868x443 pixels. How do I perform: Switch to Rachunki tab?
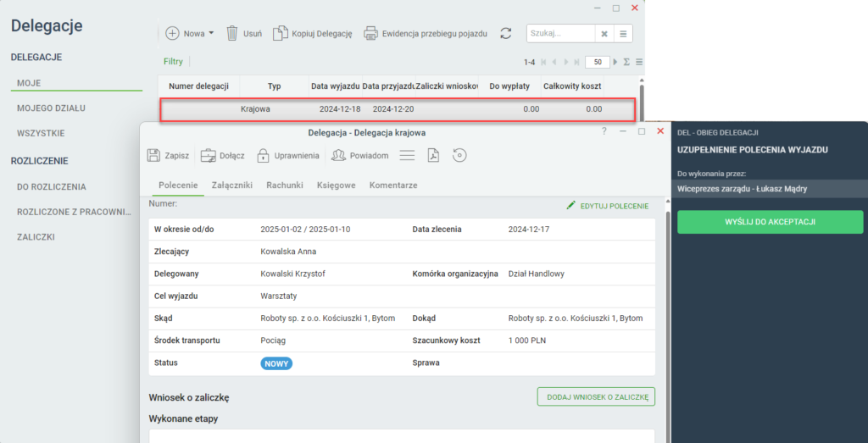285,186
